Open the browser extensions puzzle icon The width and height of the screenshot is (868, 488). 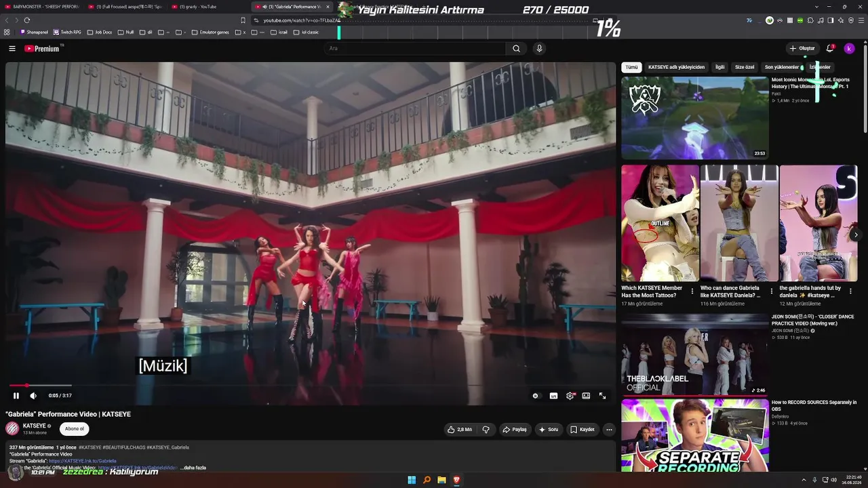click(x=810, y=20)
